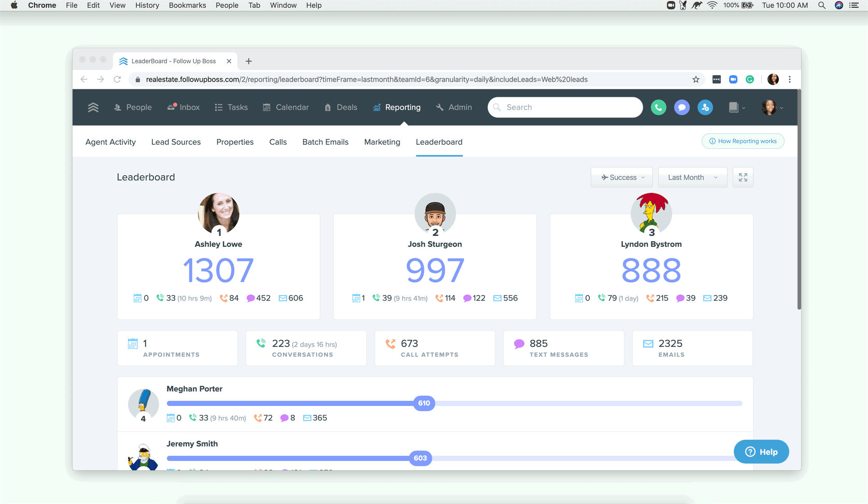Click Josh Sturgeon's avatar

[435, 214]
